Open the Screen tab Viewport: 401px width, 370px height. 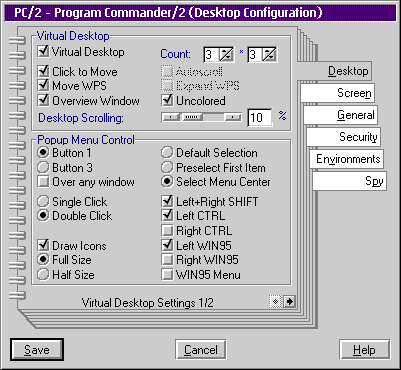point(337,93)
